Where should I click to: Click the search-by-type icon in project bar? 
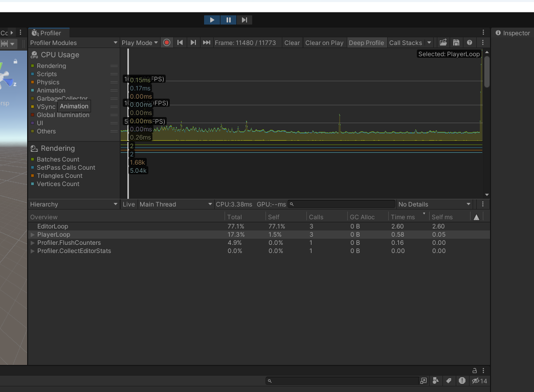[x=436, y=381]
